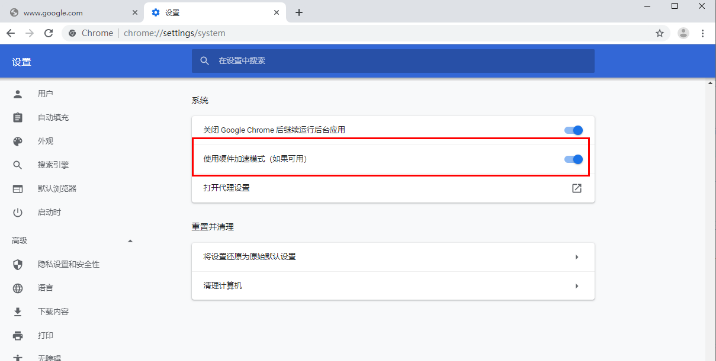Viewport: 716px width, 361px height.
Task: Select the 语言 globe icon
Action: (17, 288)
